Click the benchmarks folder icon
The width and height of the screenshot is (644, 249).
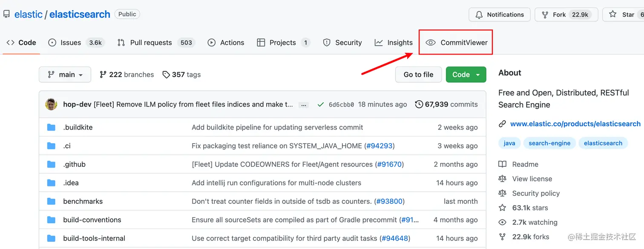52,201
